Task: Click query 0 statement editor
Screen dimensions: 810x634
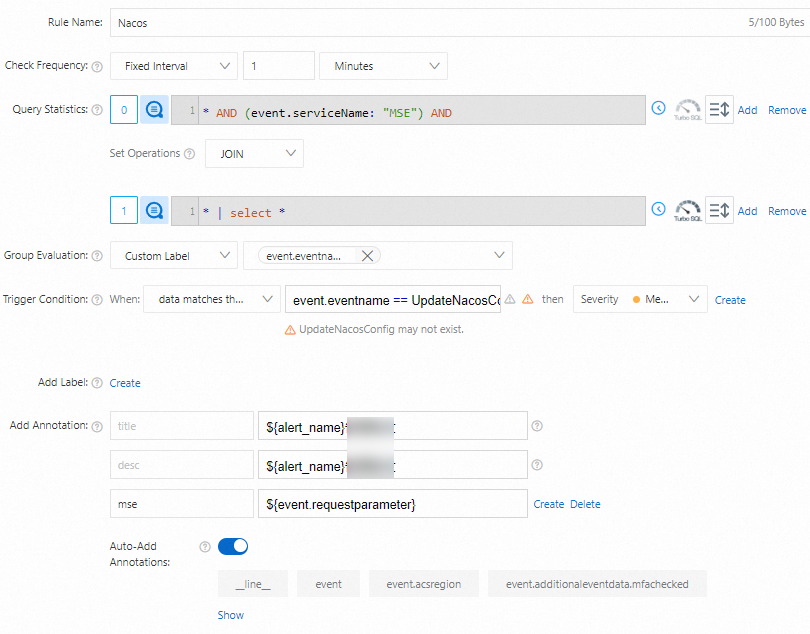Action: 408,110
